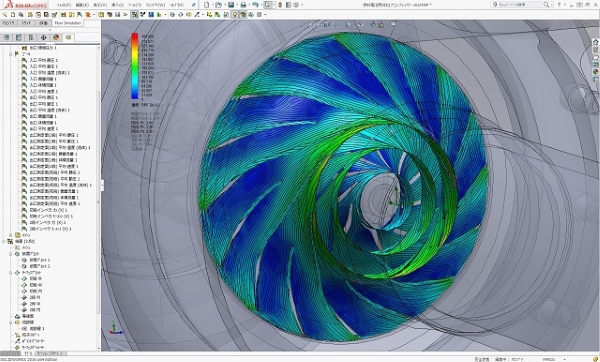This screenshot has width=600, height=362.
Task: Open the FeatureManager design tree tab icon
Action: tap(7, 37)
